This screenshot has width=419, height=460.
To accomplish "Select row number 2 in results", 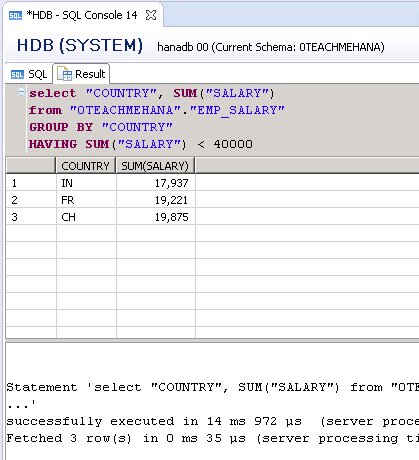I will click(x=31, y=200).
